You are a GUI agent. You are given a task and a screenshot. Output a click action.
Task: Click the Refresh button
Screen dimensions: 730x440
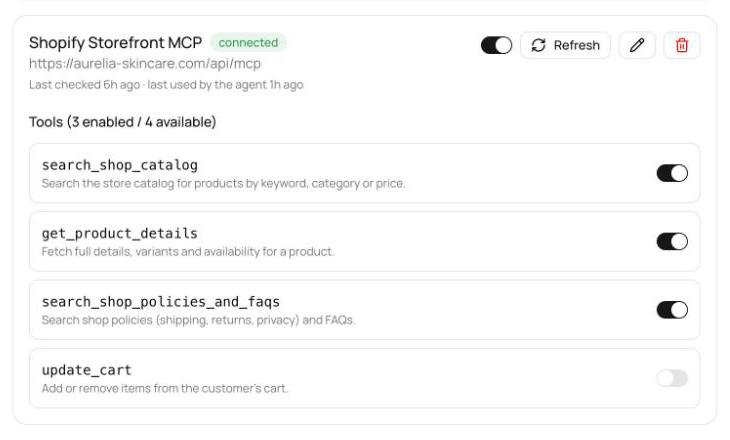pyautogui.click(x=565, y=45)
